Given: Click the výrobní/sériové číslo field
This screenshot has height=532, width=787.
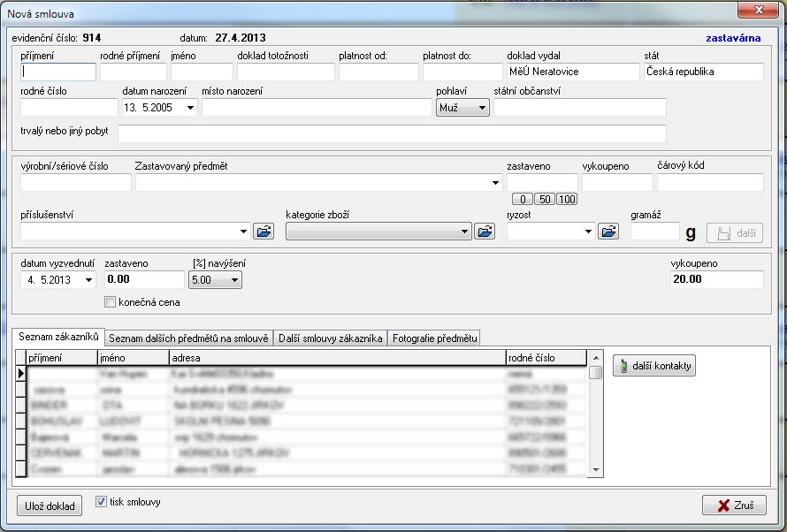Looking at the screenshot, I should pyautogui.click(x=76, y=183).
